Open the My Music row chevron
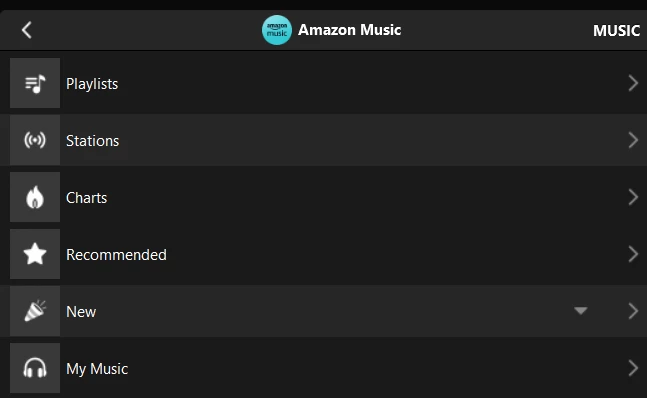 coord(633,368)
